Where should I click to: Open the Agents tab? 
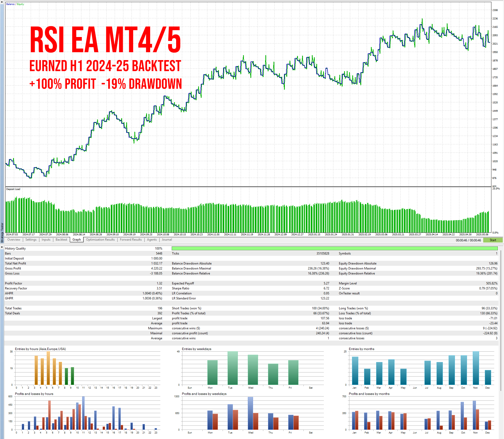coord(152,240)
